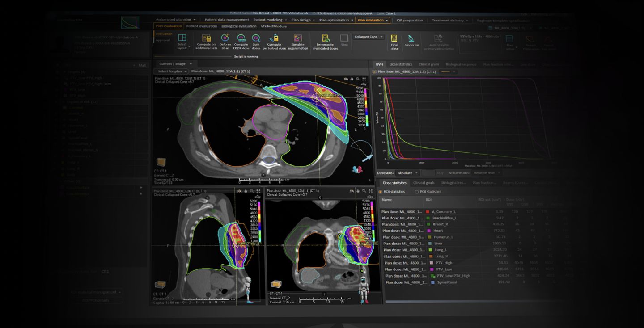Click Compute perturbed dose icon

(274, 38)
